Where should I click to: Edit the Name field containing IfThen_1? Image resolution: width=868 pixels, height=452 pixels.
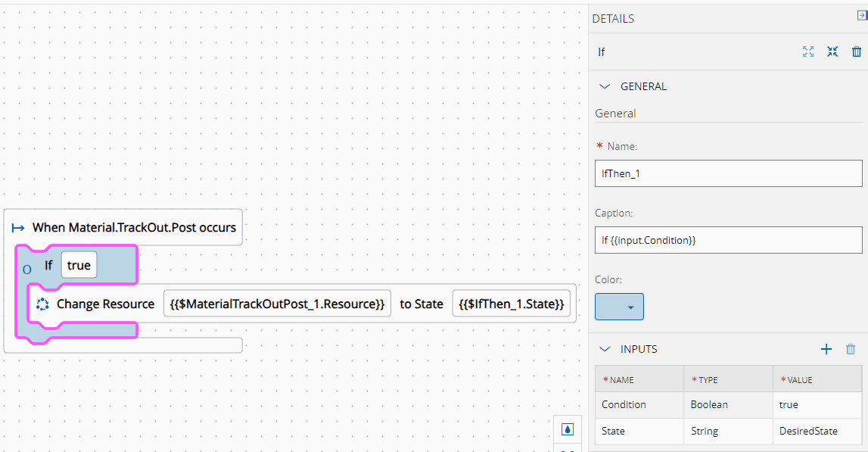(728, 173)
